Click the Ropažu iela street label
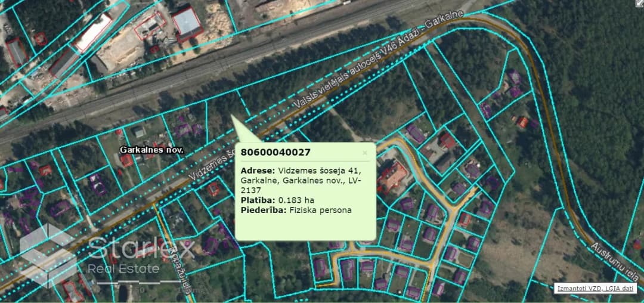Viewport: 644px width, 303px height. pos(181,272)
